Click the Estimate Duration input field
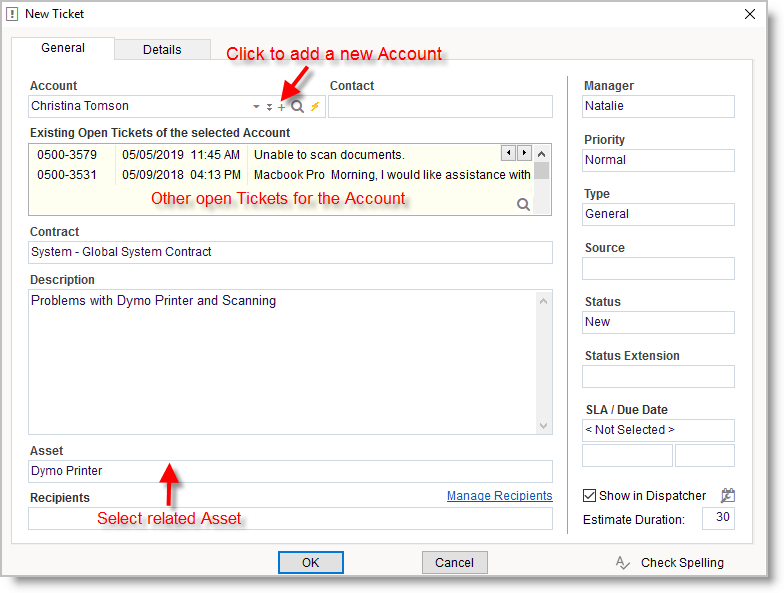 click(x=718, y=519)
